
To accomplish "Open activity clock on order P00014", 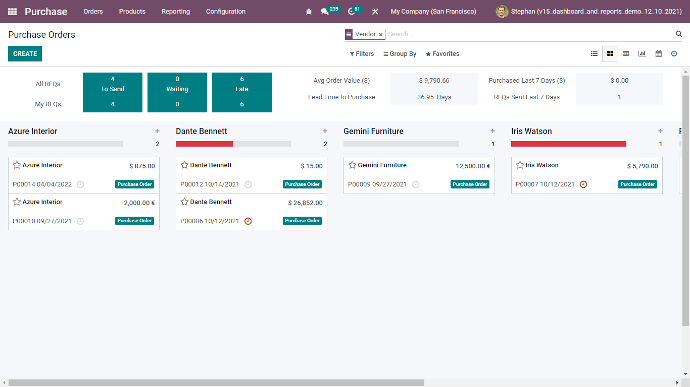I will pos(81,184).
